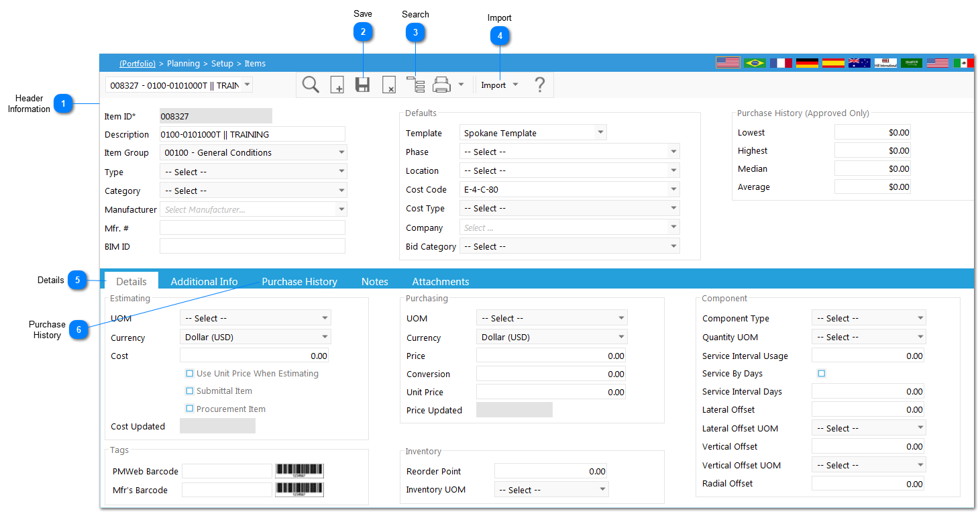980x514 pixels.
Task: Click the tree-structure icon beside the printer
Action: (x=415, y=85)
